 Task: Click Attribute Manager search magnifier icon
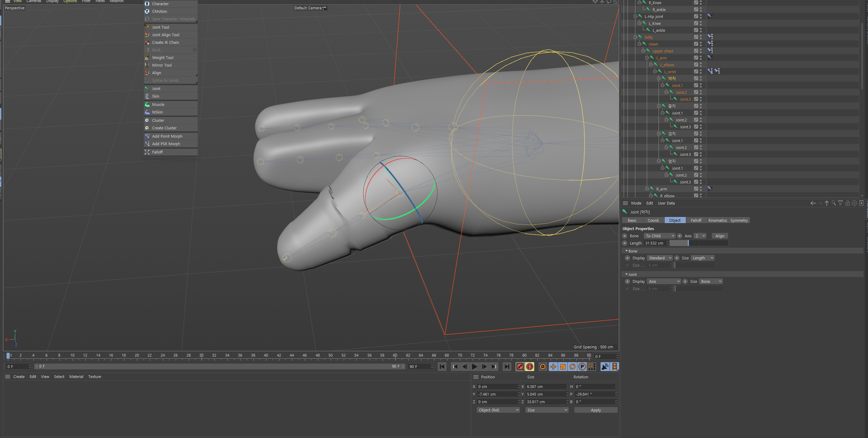coord(833,203)
